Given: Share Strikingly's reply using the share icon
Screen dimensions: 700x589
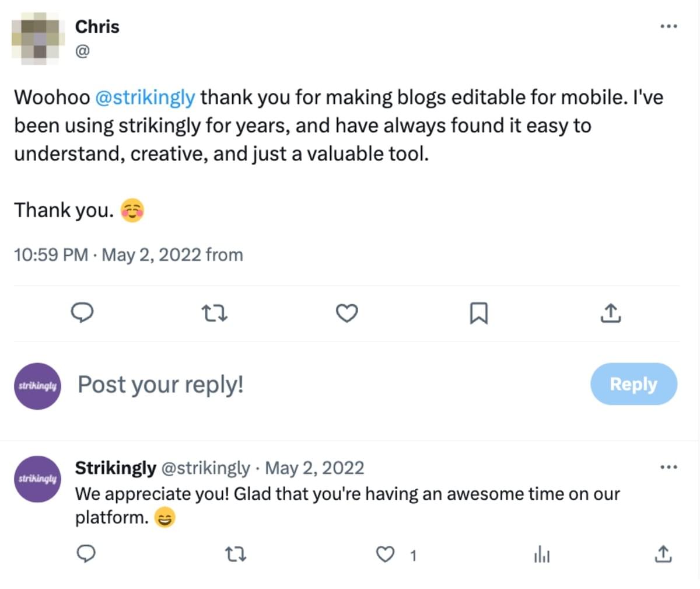Looking at the screenshot, I should 663,554.
